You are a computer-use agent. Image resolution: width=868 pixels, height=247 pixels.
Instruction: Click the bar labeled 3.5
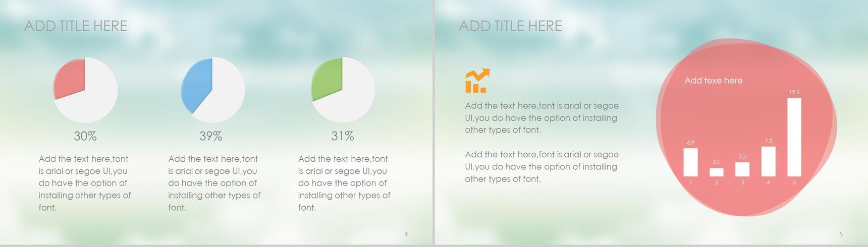(742, 169)
